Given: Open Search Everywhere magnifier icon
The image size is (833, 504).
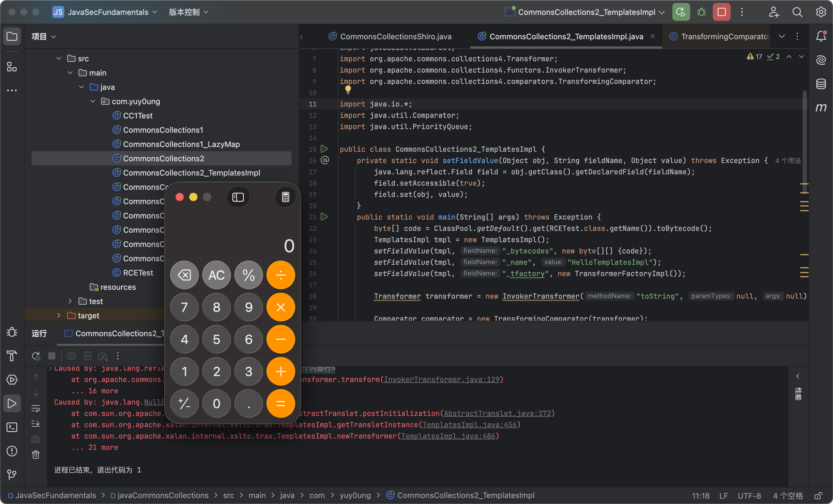Looking at the screenshot, I should tap(797, 12).
